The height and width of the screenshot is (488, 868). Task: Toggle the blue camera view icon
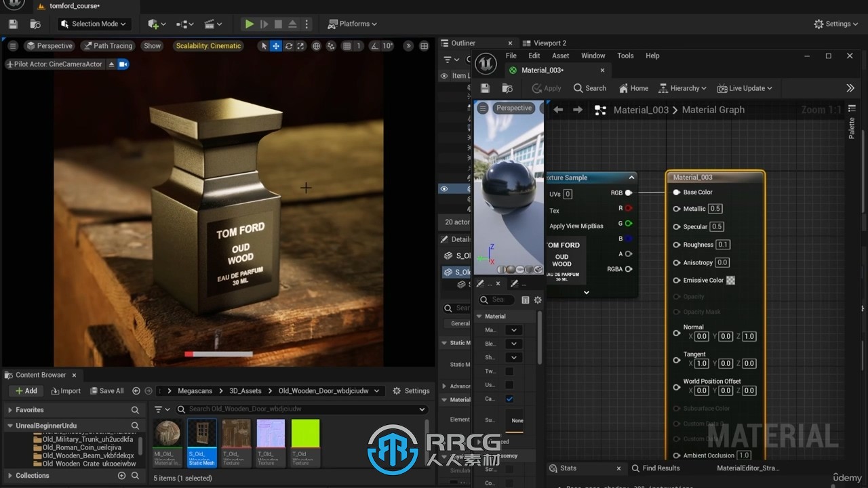coord(123,64)
